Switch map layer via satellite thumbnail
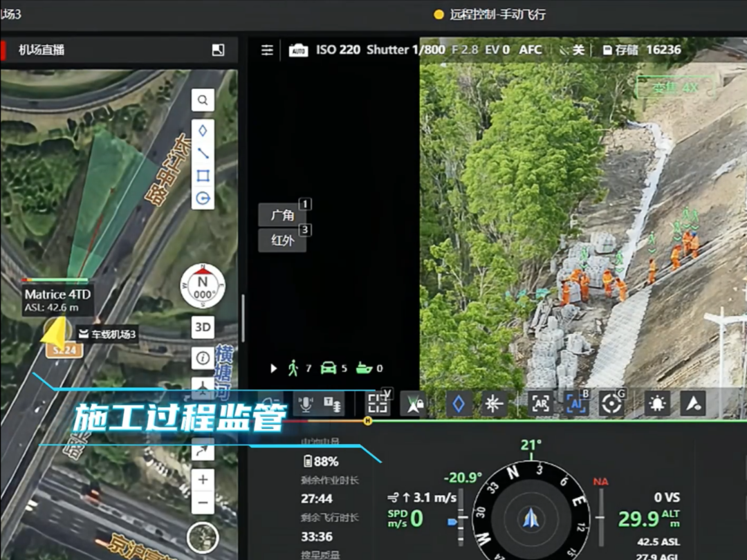Image resolution: width=747 pixels, height=560 pixels. tap(203, 538)
